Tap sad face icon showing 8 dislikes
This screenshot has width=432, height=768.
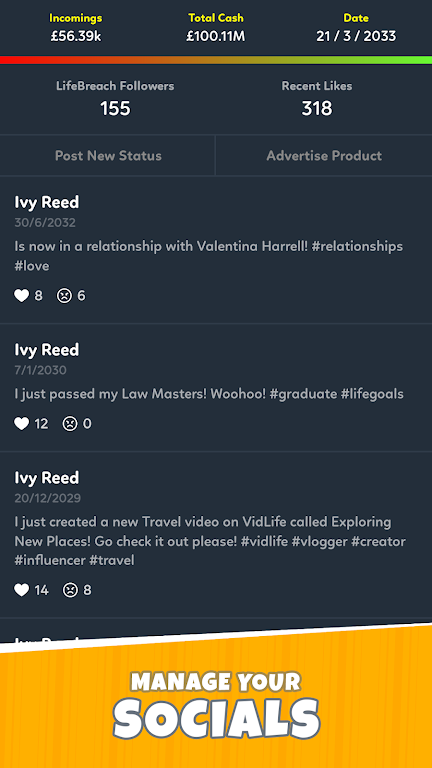point(70,590)
